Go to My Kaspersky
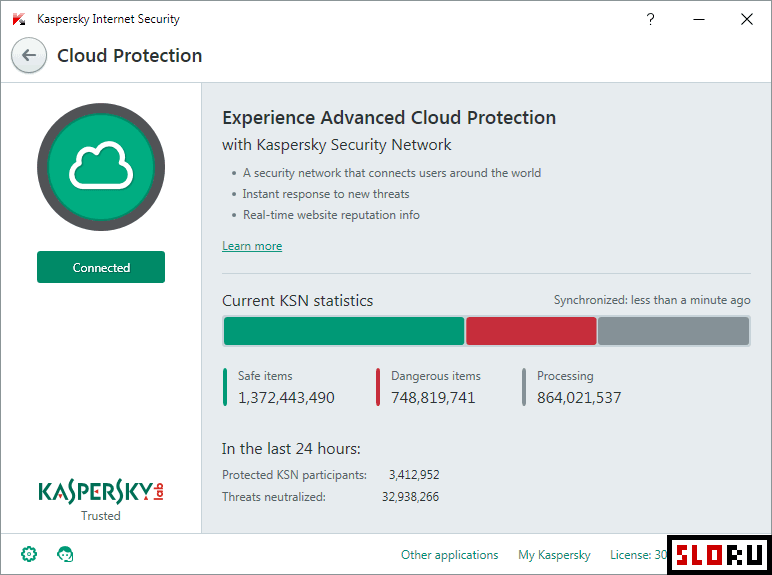772x575 pixels. point(554,555)
